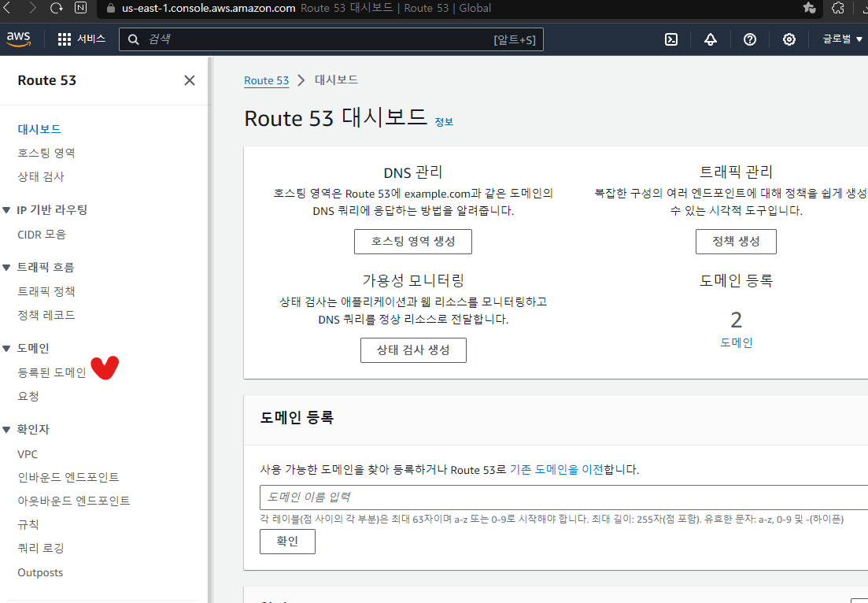This screenshot has width=868, height=603.
Task: Click the bookmark star icon in address bar
Action: [x=809, y=8]
